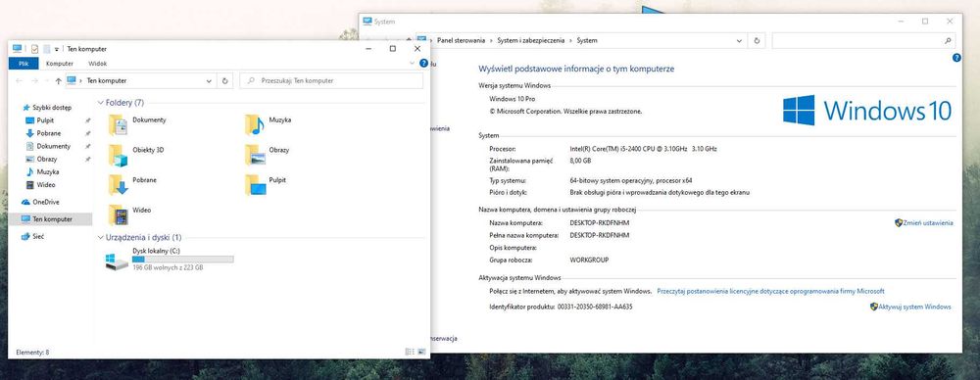
Task: Select Obrazy in navigation pane
Action: tap(46, 159)
